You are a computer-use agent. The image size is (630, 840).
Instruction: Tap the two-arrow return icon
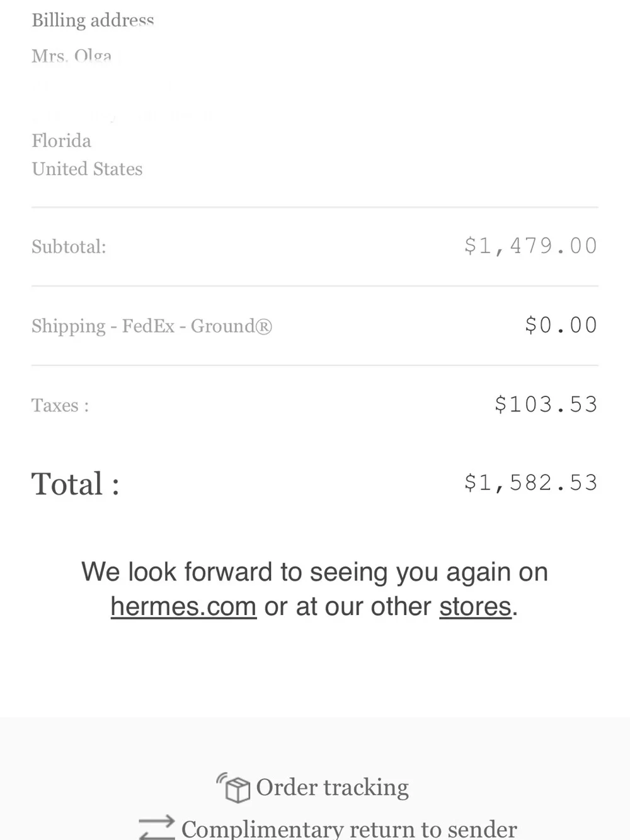157,827
